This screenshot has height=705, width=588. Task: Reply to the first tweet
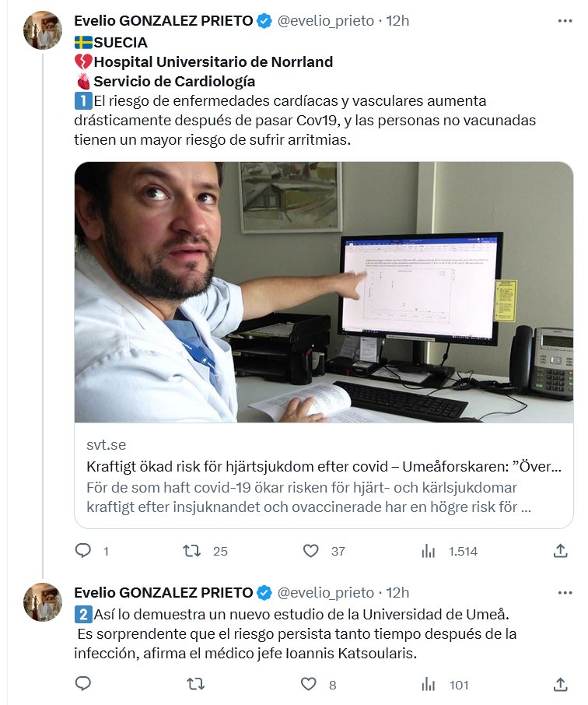coord(83,551)
